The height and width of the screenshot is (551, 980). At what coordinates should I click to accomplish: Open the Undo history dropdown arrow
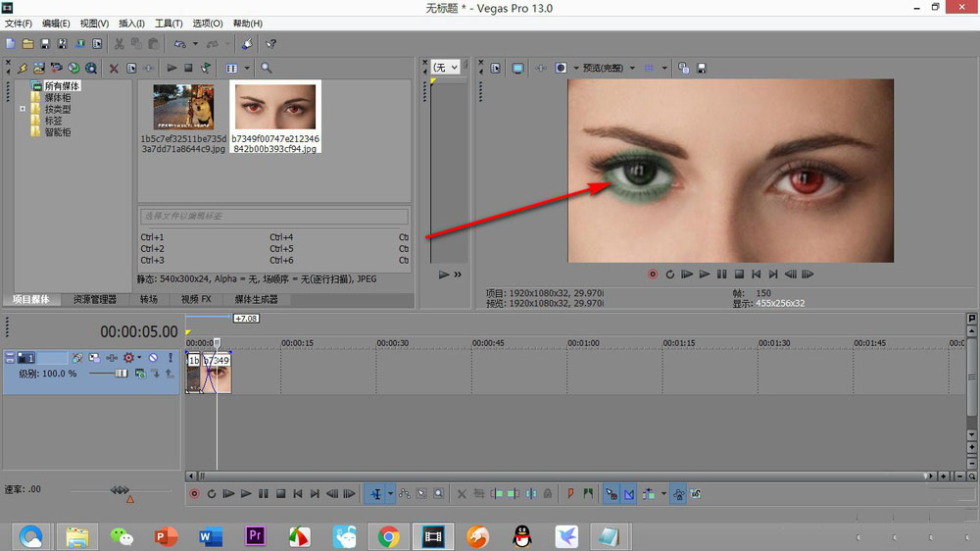195,44
